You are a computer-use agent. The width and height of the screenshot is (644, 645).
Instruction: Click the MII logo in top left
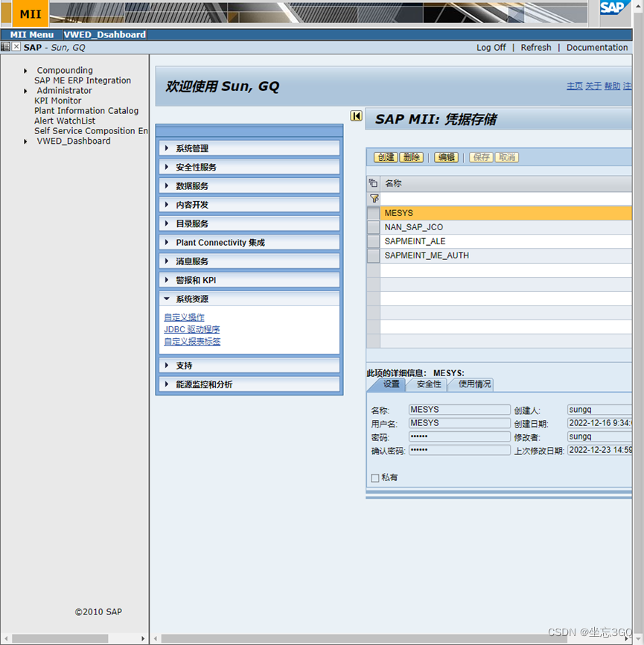(30, 13)
